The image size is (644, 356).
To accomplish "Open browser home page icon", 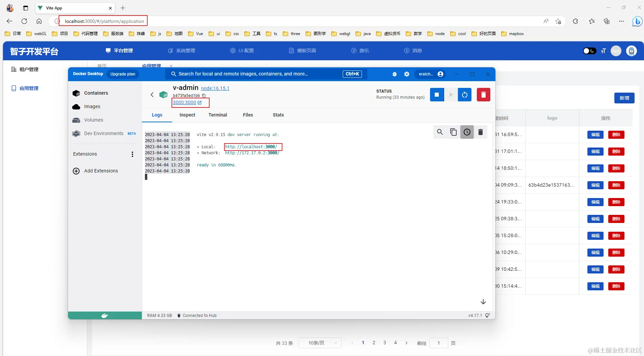I will [x=39, y=21].
